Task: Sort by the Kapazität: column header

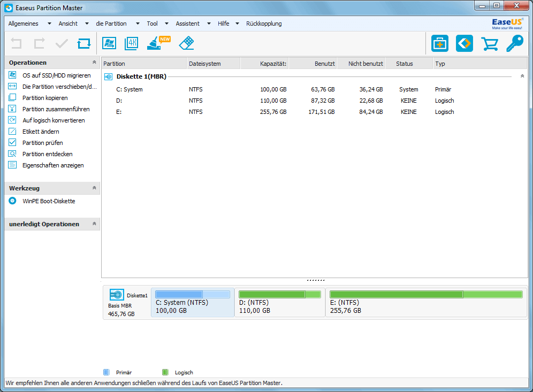Action: coord(264,64)
